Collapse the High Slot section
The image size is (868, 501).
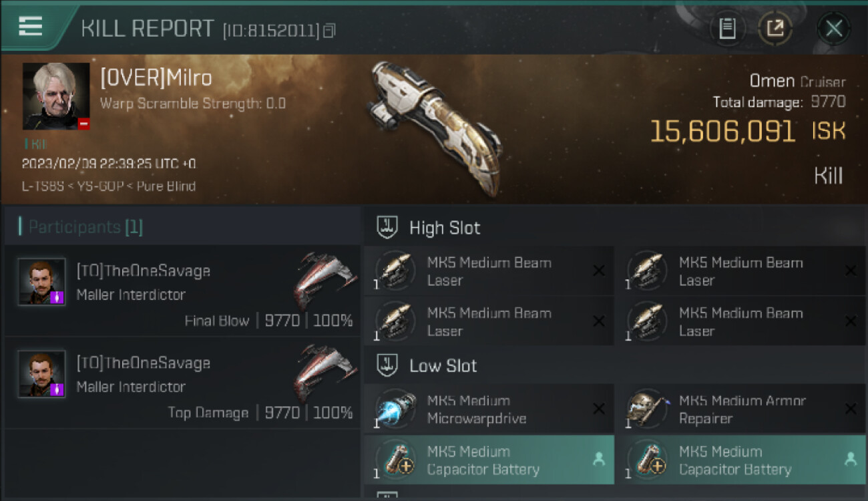[388, 227]
